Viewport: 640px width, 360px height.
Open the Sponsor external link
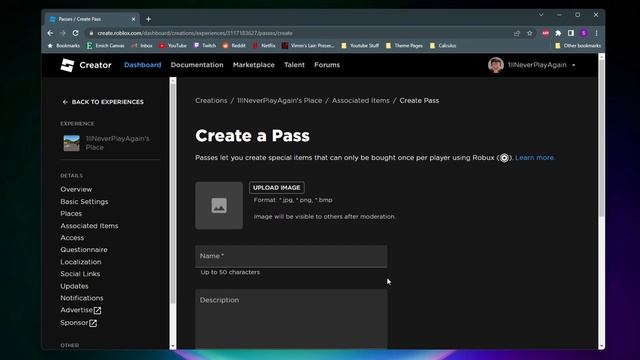coord(79,323)
